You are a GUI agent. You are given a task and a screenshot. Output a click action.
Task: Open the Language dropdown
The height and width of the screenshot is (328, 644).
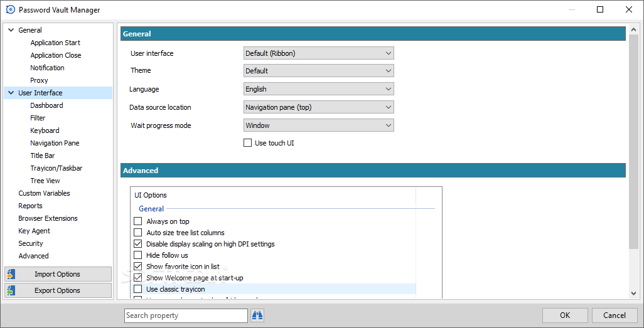tap(319, 89)
